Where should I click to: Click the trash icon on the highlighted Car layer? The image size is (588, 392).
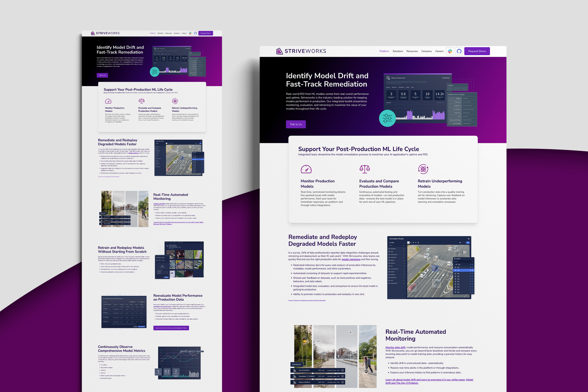pos(473,270)
